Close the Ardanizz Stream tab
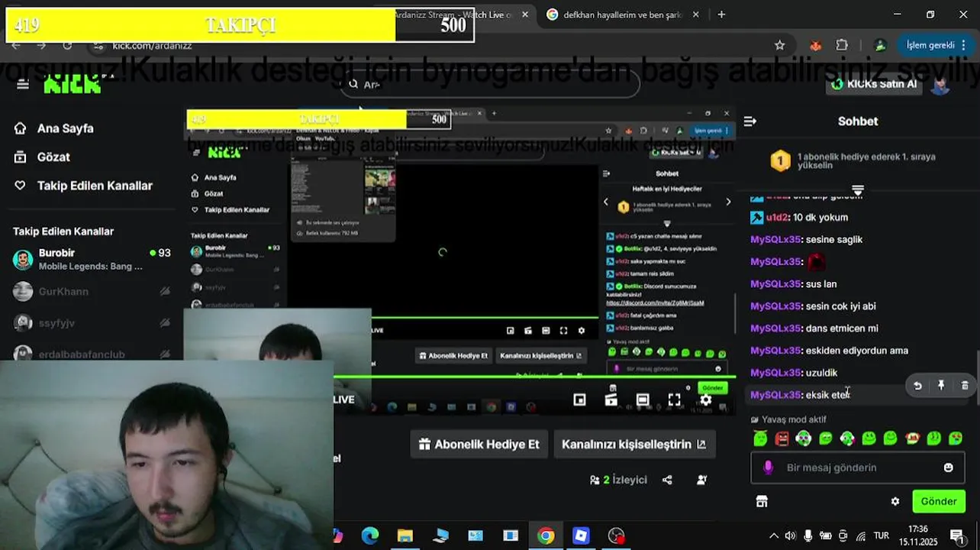 (525, 15)
